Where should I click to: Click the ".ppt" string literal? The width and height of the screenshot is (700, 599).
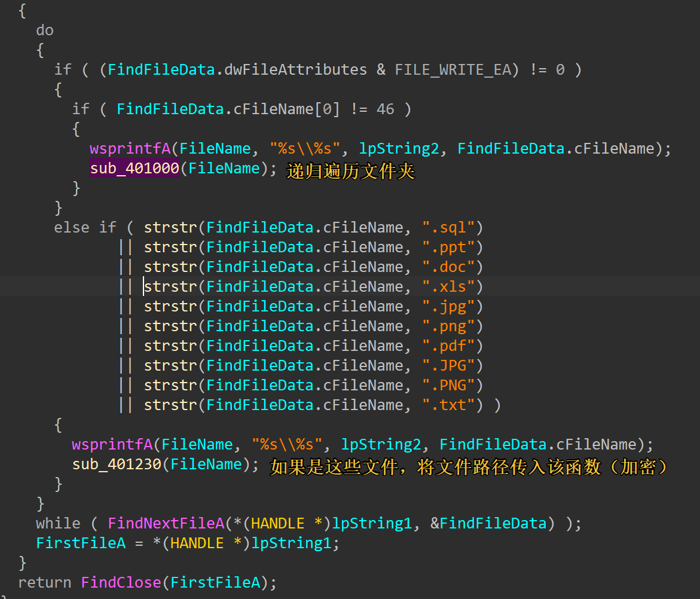pyautogui.click(x=448, y=247)
